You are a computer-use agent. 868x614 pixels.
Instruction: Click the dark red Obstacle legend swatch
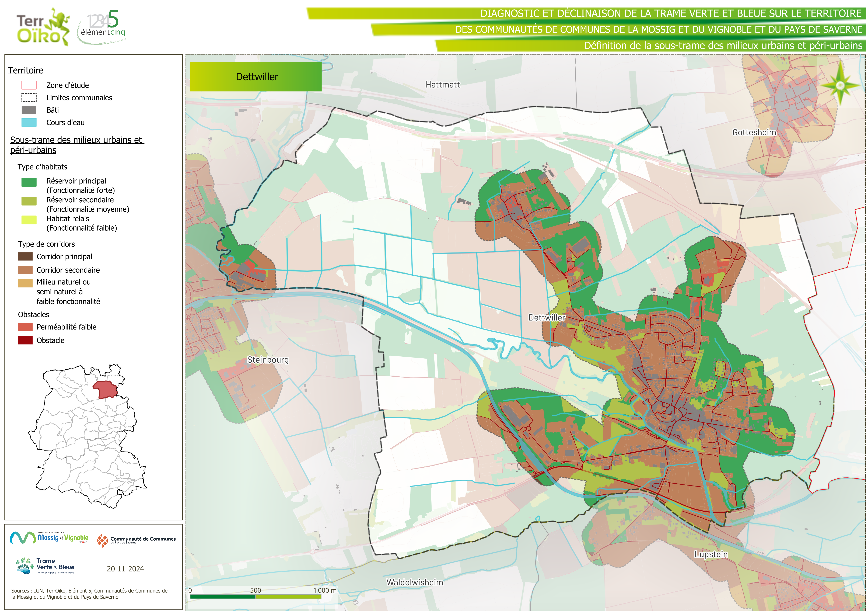point(25,340)
